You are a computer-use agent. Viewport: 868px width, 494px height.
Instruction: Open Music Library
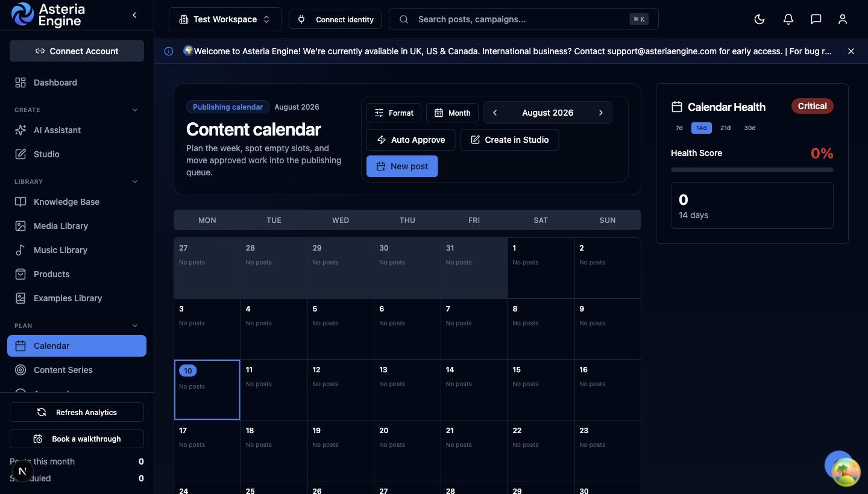pyautogui.click(x=77, y=250)
